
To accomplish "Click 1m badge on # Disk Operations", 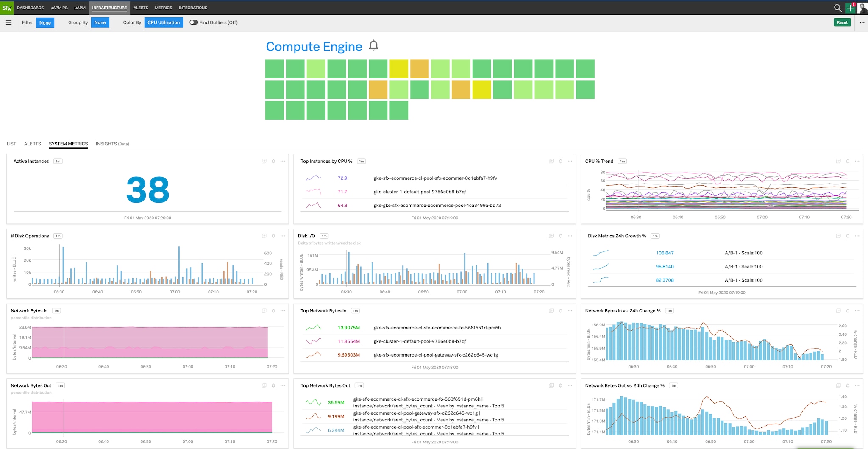I will (58, 236).
